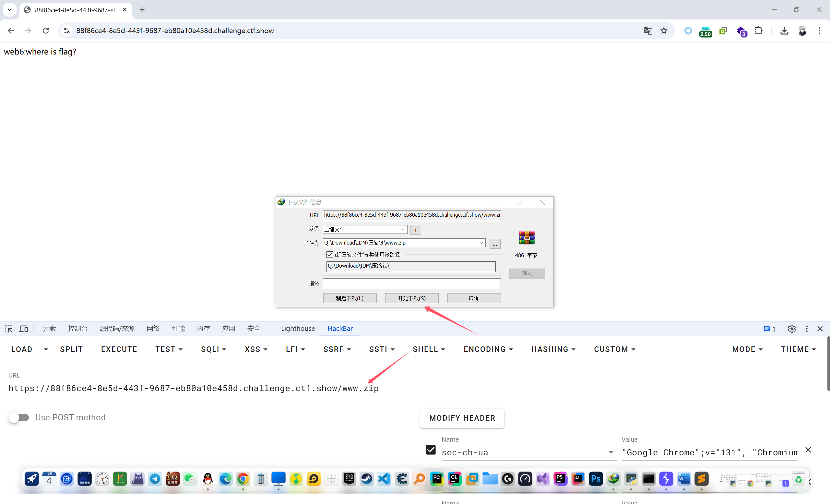Open Photoshop from the dock
Viewport: 830px width, 504px height.
click(x=596, y=479)
